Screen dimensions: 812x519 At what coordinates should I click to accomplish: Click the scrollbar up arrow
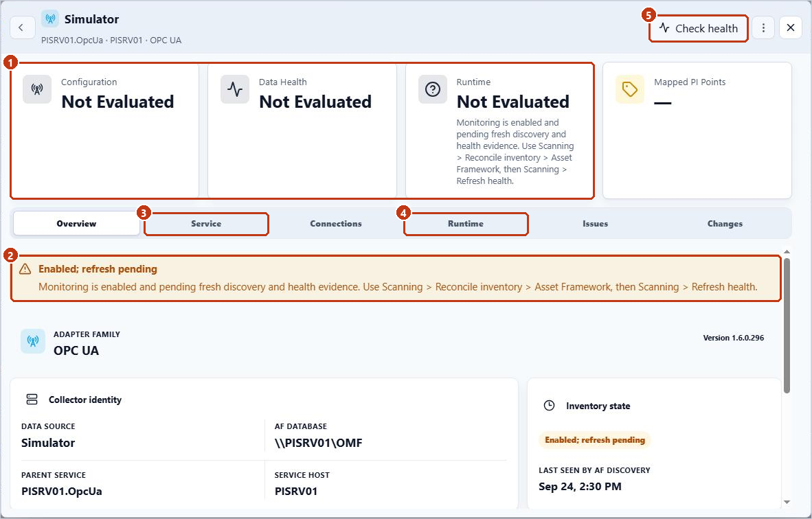(787, 251)
